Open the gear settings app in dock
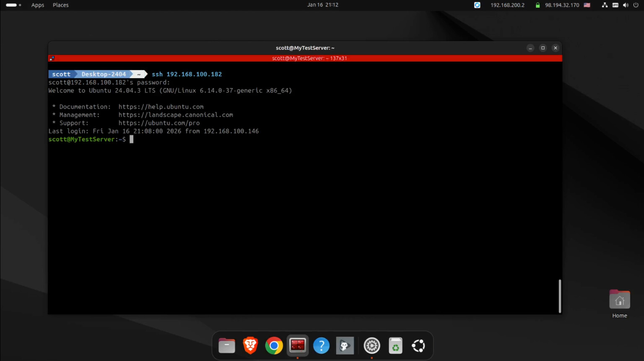The image size is (644, 361). pyautogui.click(x=371, y=345)
